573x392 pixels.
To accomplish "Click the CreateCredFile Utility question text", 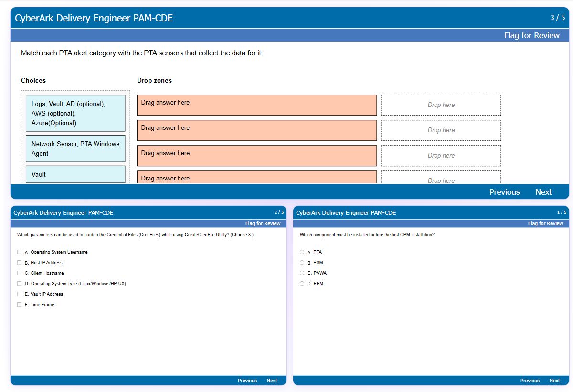I will [x=135, y=235].
